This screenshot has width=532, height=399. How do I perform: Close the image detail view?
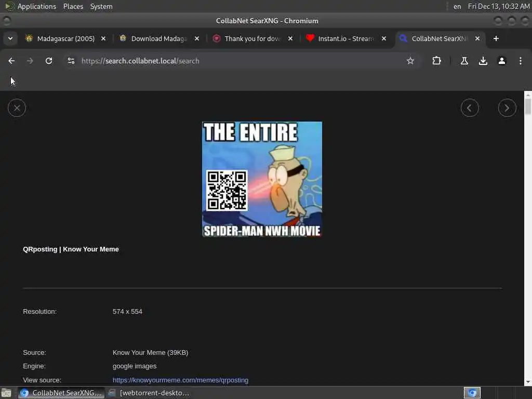[17, 108]
